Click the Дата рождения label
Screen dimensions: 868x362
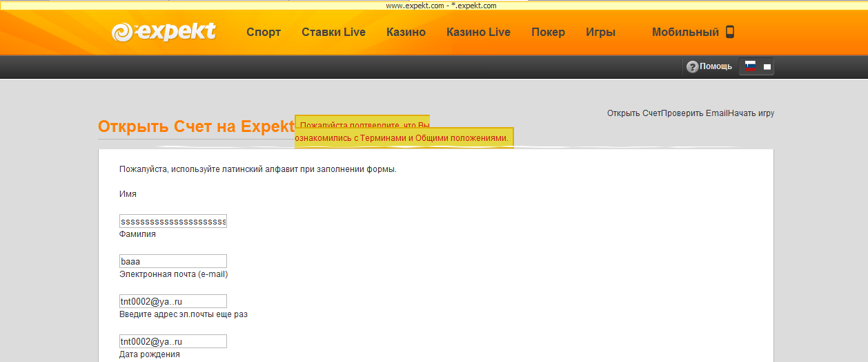pyautogui.click(x=150, y=354)
